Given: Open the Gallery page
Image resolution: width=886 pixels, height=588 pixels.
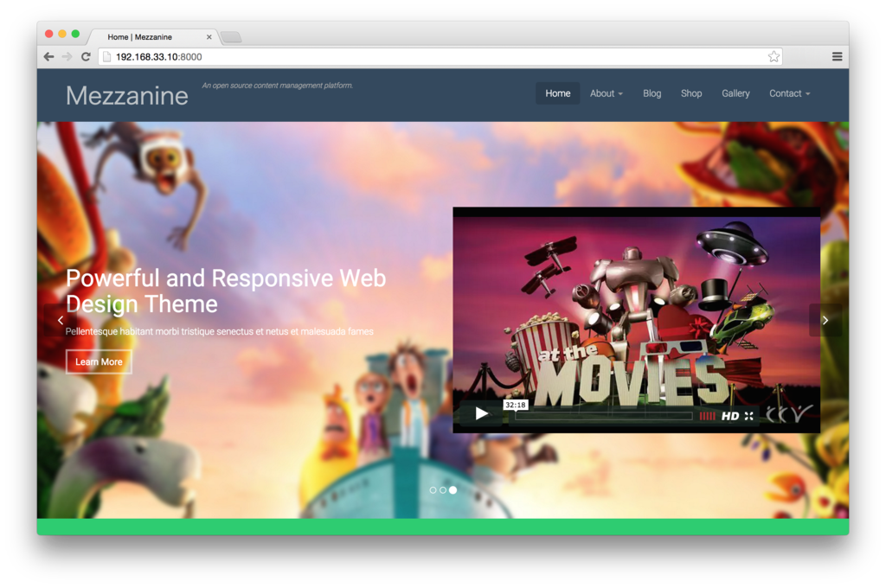Looking at the screenshot, I should (735, 93).
